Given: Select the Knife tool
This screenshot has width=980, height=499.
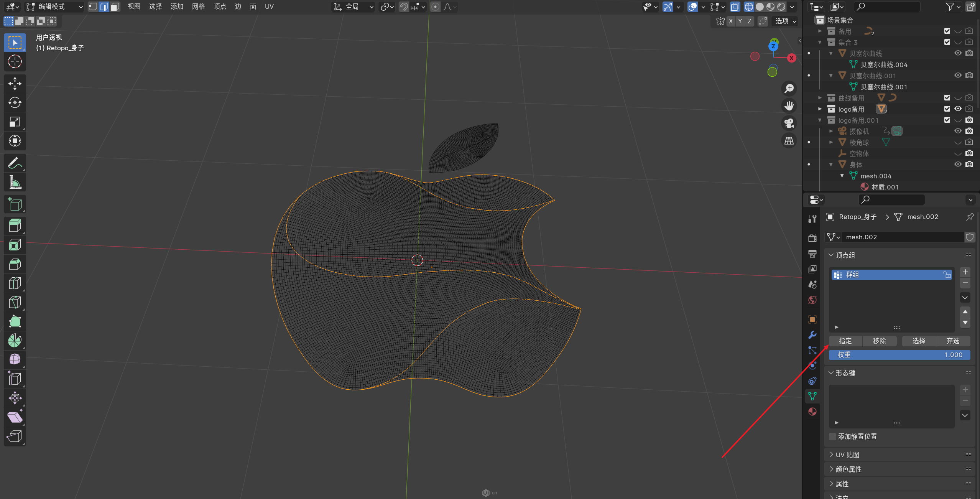Looking at the screenshot, I should tap(15, 302).
